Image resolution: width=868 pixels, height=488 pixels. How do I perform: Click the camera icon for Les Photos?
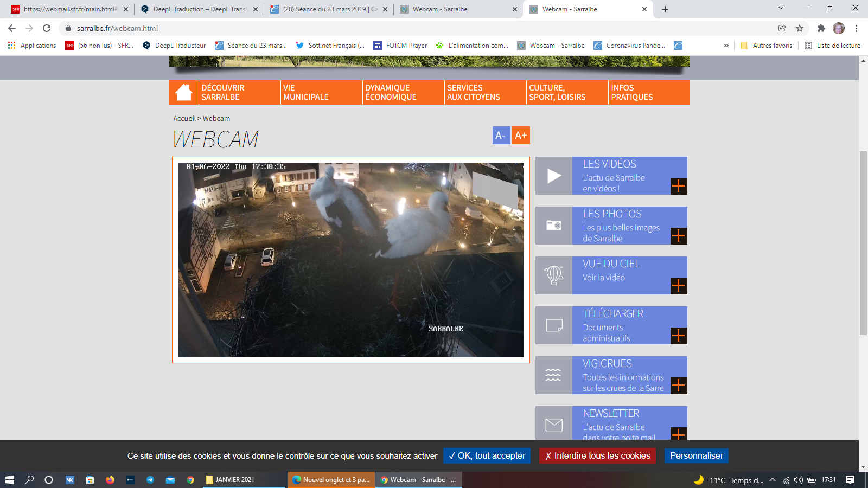point(554,226)
